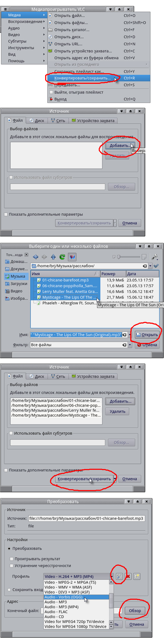
Task: Clear the /home/brj/Музыка/расслабон/ path field
Action: [145, 266]
